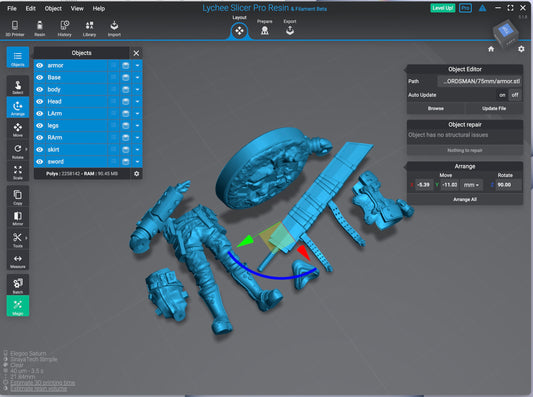533x397 pixels.
Task: Open viewport settings gear icon
Action: click(521, 49)
